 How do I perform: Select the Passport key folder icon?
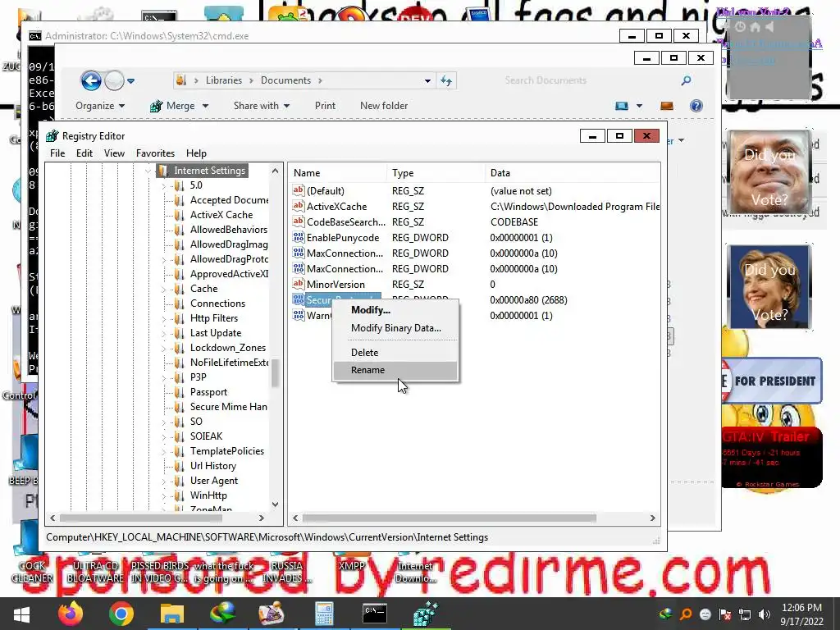pyautogui.click(x=179, y=392)
